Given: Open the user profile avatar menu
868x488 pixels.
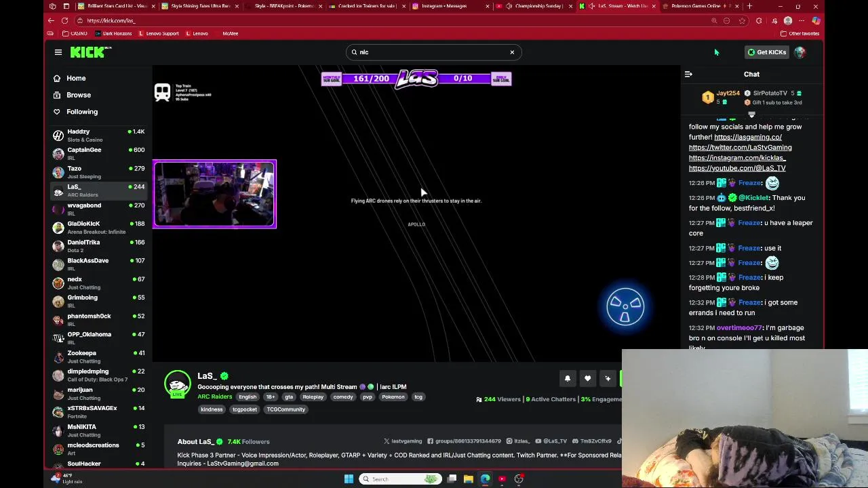Looking at the screenshot, I should coord(800,52).
